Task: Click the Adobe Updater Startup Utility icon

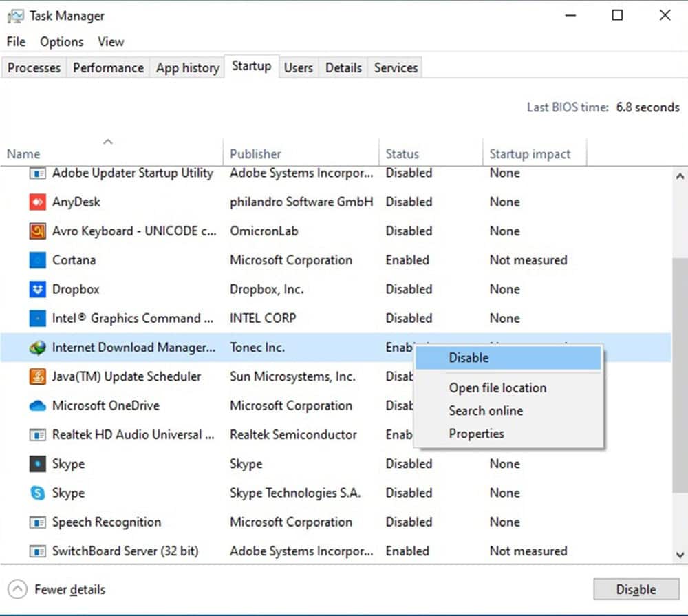Action: pos(37,173)
